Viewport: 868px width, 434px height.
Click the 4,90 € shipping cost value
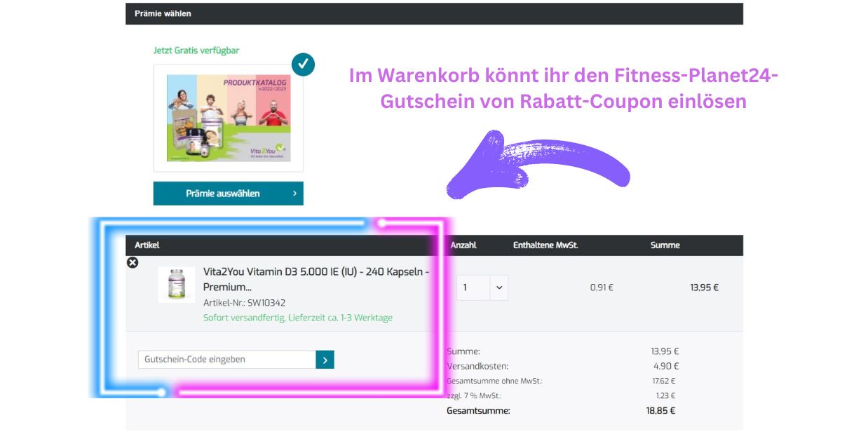666,366
